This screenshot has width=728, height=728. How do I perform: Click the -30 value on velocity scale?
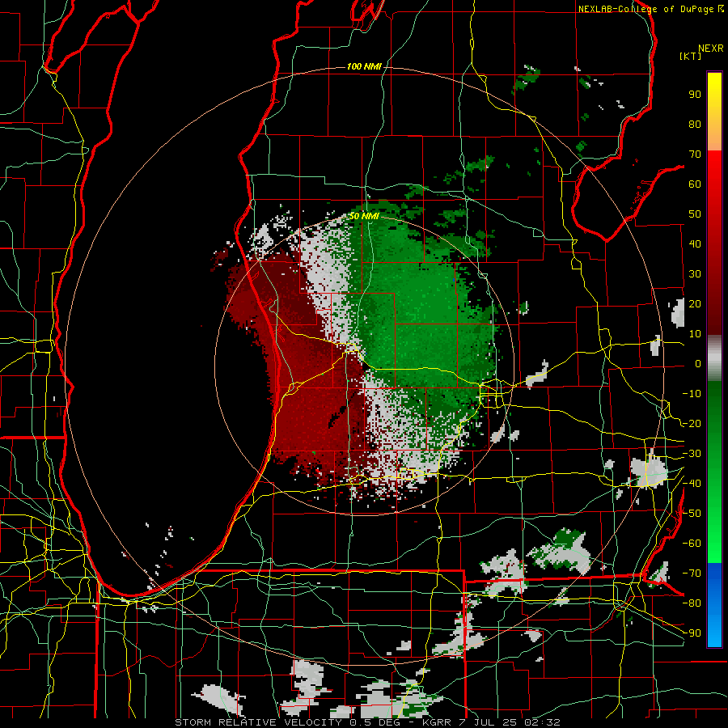[x=692, y=454]
